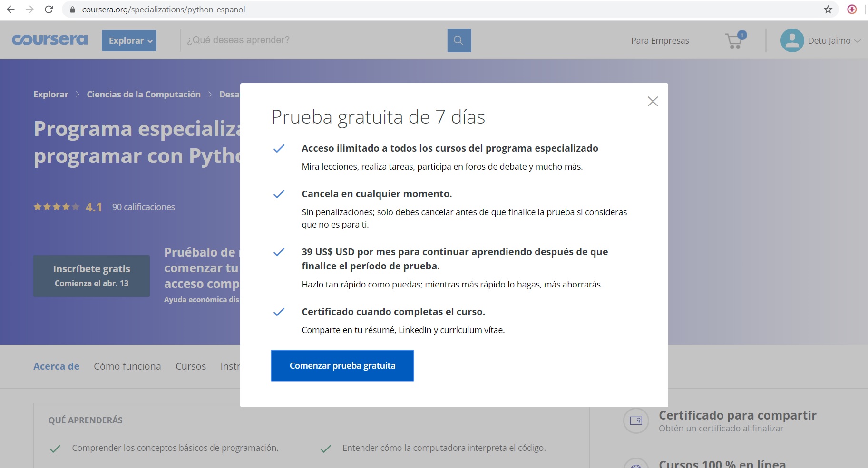Click checkmark beside Certificado cuando completas

click(x=279, y=312)
